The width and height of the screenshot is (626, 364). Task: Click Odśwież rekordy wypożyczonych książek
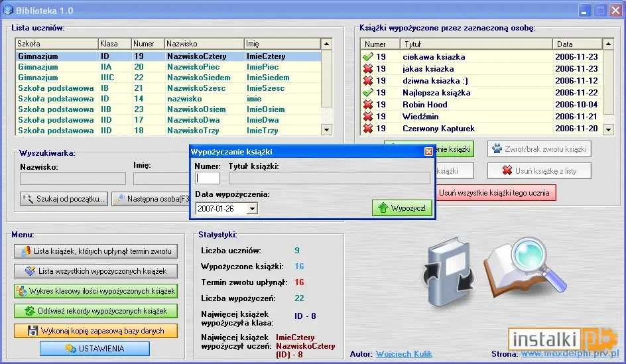click(x=95, y=311)
